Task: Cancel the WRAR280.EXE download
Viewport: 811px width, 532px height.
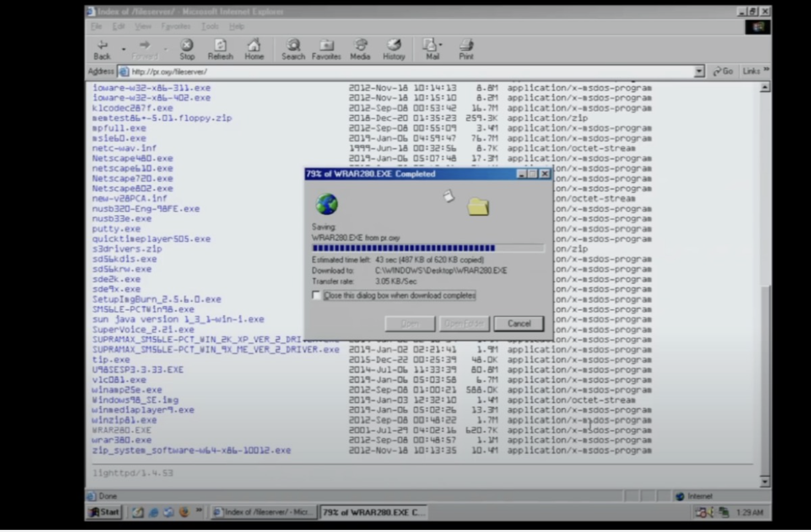Action: (519, 324)
